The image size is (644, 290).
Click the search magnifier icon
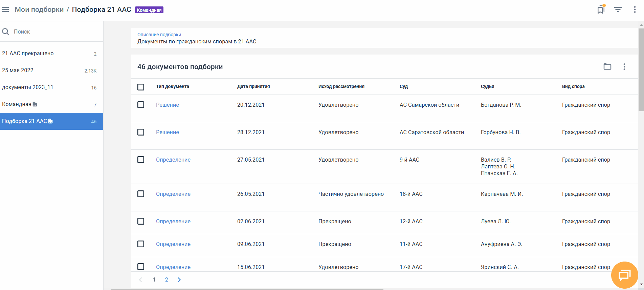click(x=6, y=32)
